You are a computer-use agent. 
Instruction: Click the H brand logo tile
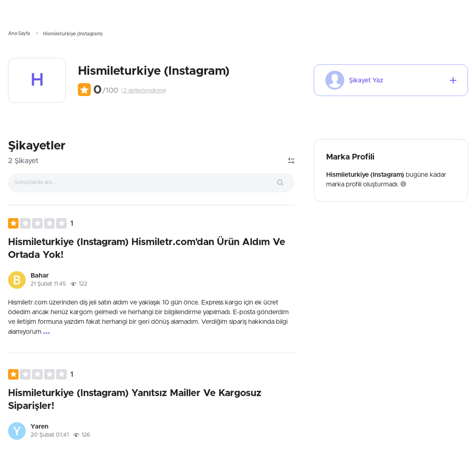[x=37, y=80]
